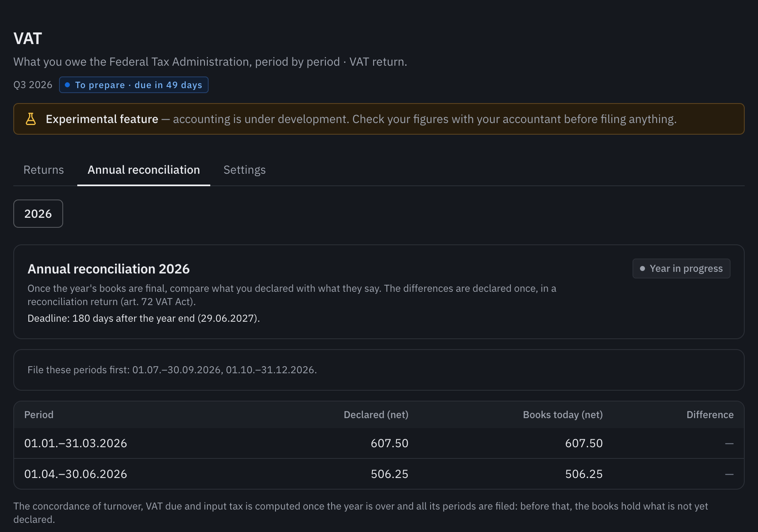Choose the 2026 year button
This screenshot has height=532, width=758.
pyautogui.click(x=38, y=214)
